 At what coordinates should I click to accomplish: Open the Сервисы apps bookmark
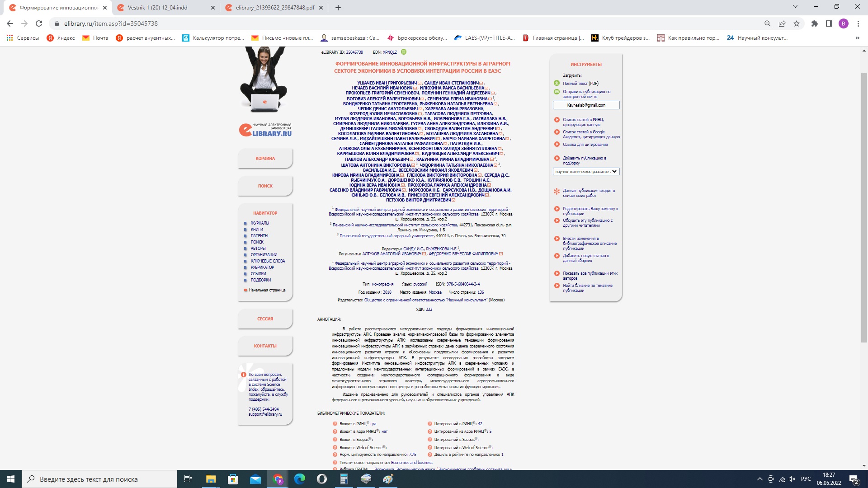23,38
